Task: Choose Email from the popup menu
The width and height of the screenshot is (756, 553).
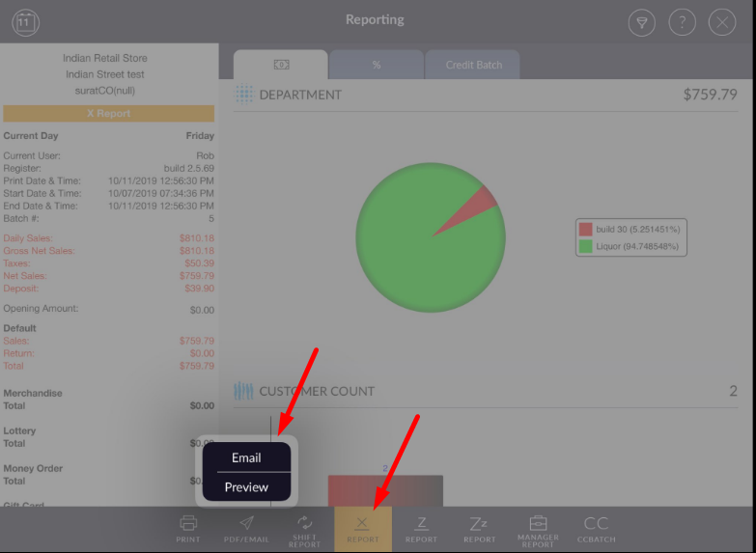Action: (x=246, y=457)
